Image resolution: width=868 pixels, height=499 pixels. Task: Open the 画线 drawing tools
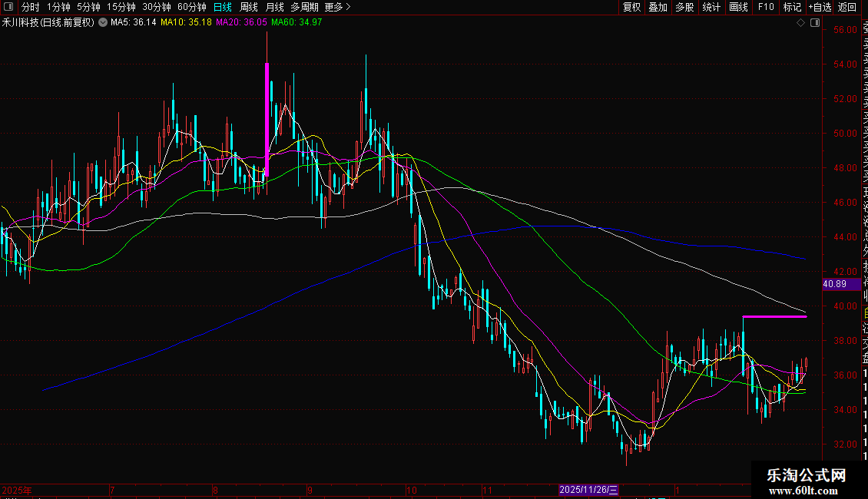[738, 7]
